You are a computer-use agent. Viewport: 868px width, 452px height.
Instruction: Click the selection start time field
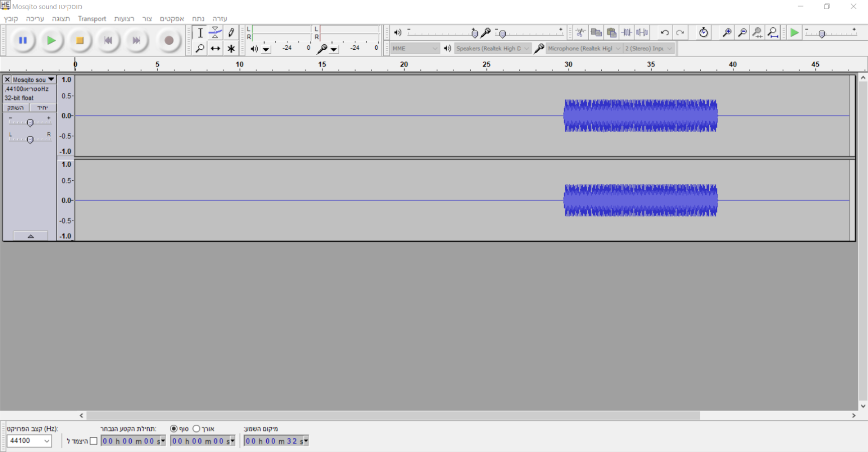(133, 441)
